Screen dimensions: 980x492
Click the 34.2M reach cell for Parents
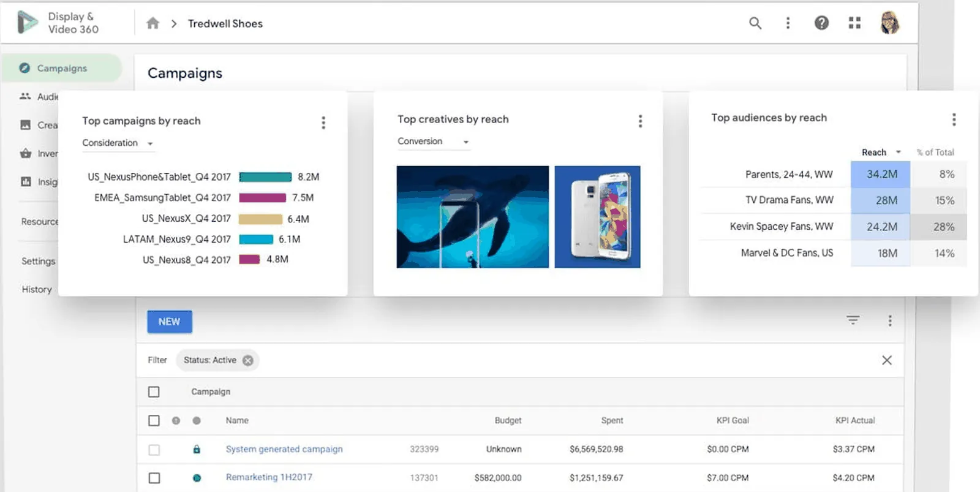pyautogui.click(x=881, y=174)
